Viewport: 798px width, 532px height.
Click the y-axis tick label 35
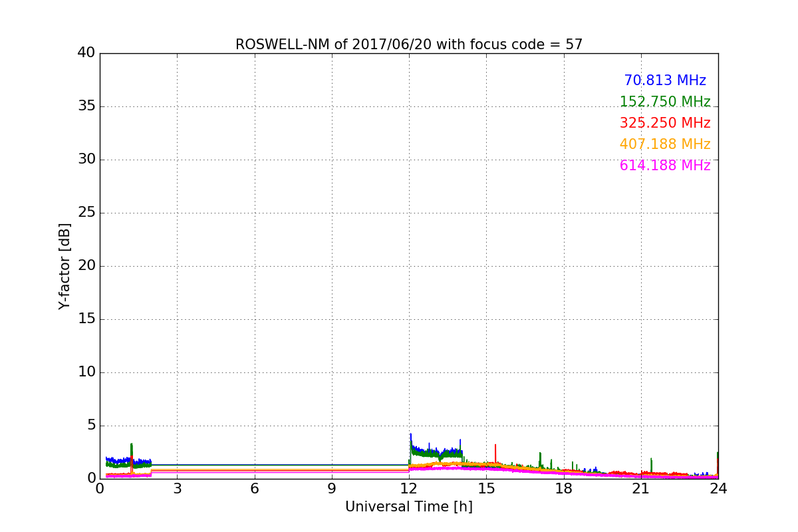point(86,106)
